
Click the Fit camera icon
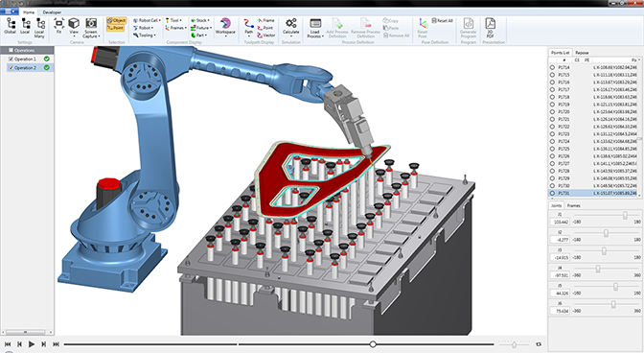click(x=58, y=26)
